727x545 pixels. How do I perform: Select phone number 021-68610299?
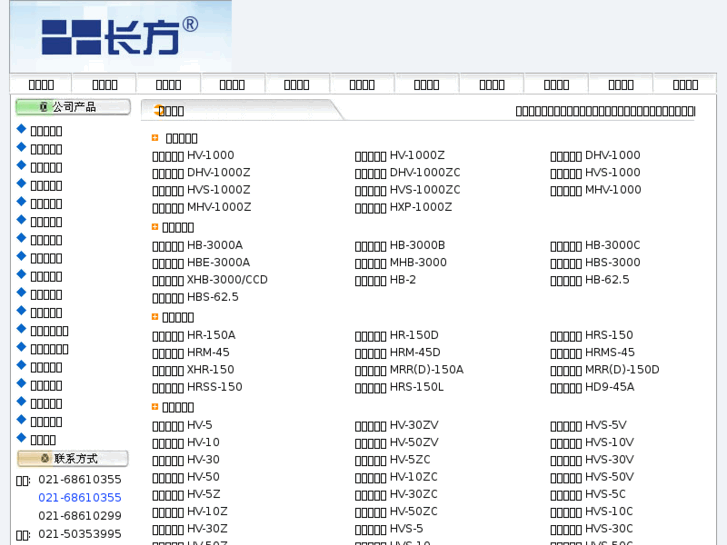tap(80, 515)
